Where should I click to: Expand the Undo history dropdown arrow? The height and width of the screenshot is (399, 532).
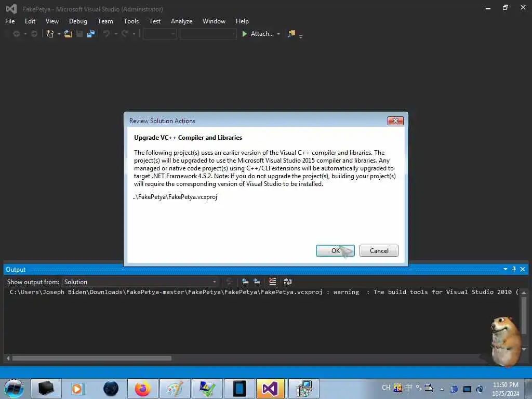tap(116, 34)
